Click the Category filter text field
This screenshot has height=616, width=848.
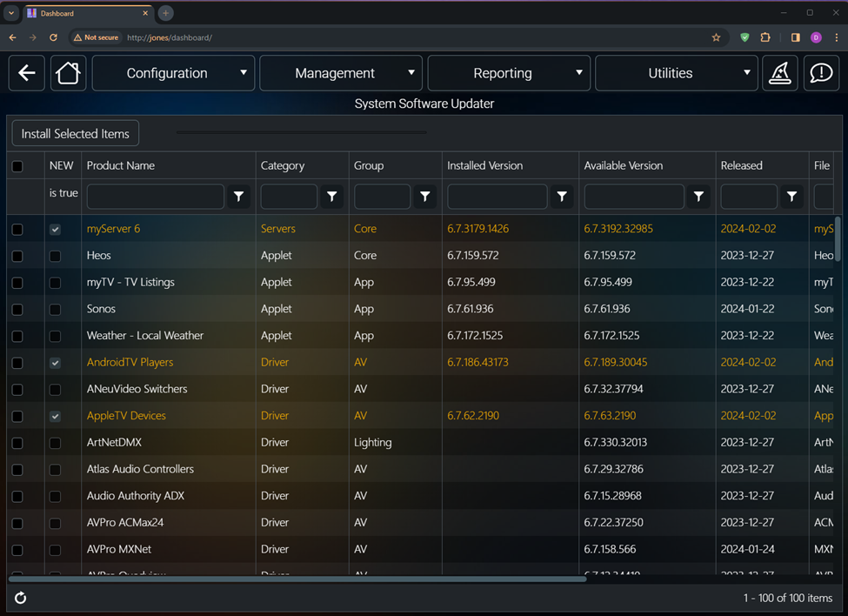tap(289, 197)
